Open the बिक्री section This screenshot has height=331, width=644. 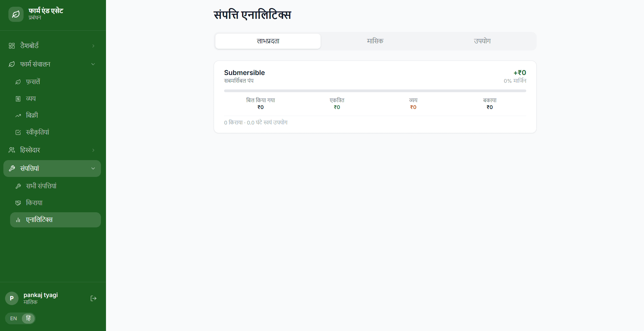[x=56, y=115]
